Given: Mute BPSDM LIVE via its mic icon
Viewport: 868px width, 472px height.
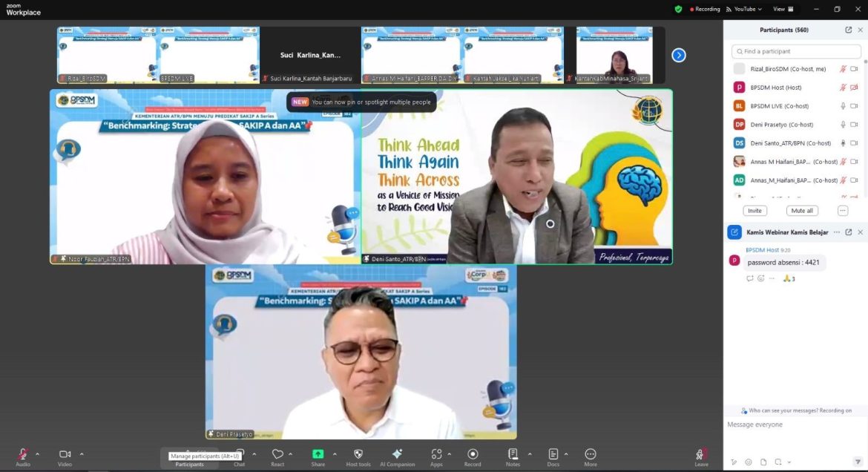Looking at the screenshot, I should (x=843, y=106).
